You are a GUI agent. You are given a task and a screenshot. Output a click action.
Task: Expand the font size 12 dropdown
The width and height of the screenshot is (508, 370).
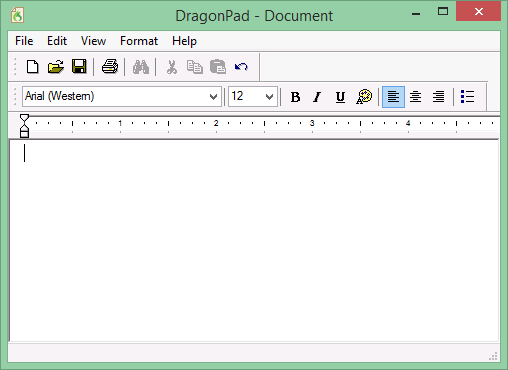269,97
